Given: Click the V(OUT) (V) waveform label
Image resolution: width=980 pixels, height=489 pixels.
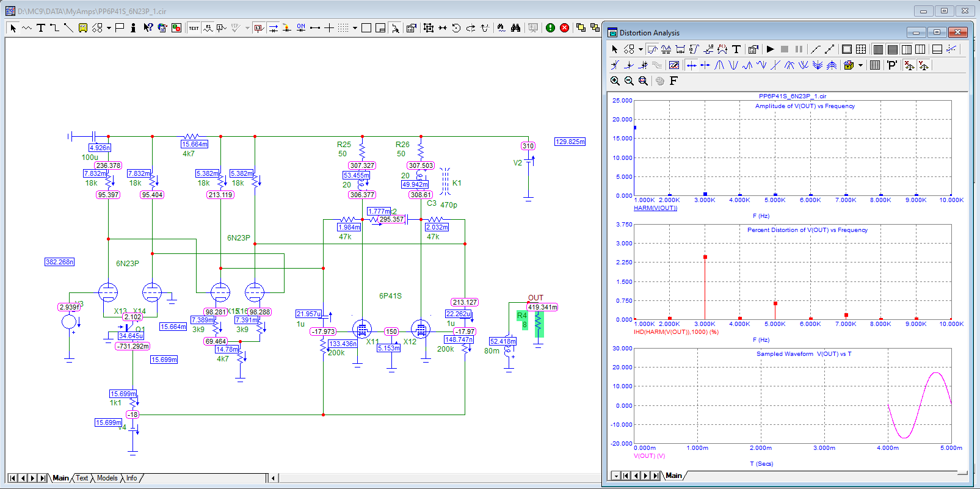Looking at the screenshot, I should [x=649, y=456].
